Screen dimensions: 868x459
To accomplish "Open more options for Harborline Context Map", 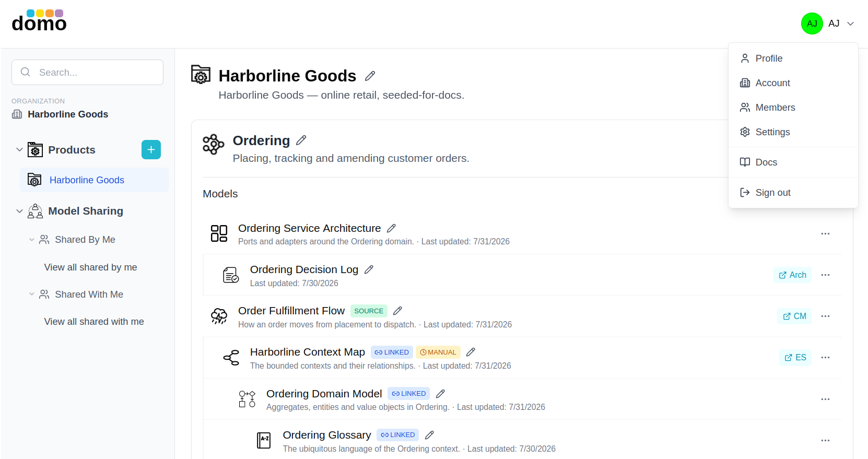I will point(825,357).
